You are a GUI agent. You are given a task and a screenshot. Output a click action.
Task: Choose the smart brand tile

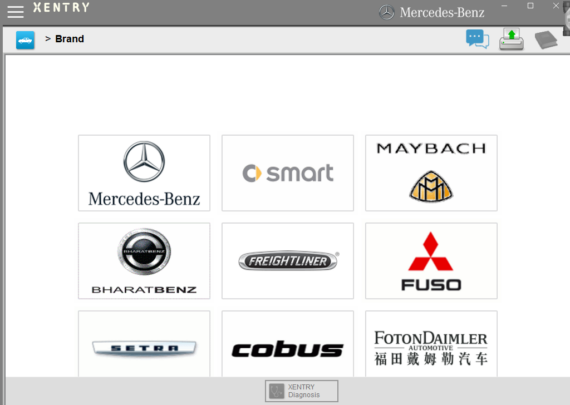pyautogui.click(x=288, y=173)
